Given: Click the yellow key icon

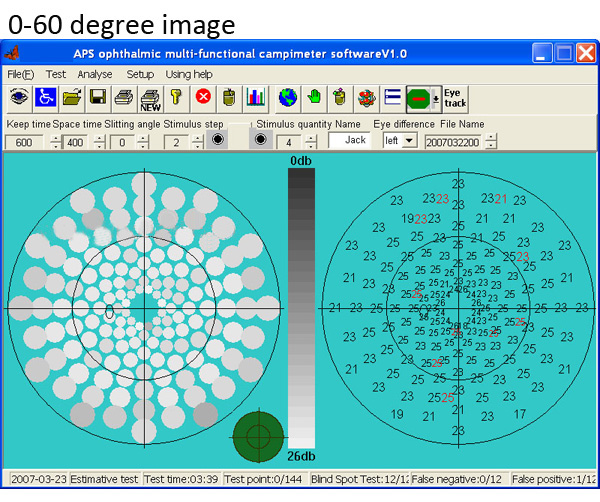Looking at the screenshot, I should pos(176,98).
